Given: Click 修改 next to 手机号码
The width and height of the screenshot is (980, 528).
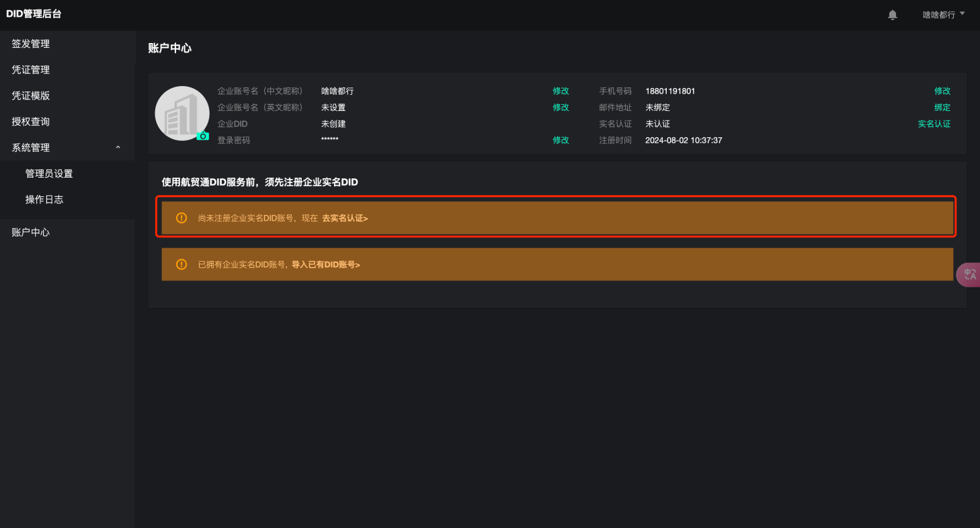Looking at the screenshot, I should point(942,91).
